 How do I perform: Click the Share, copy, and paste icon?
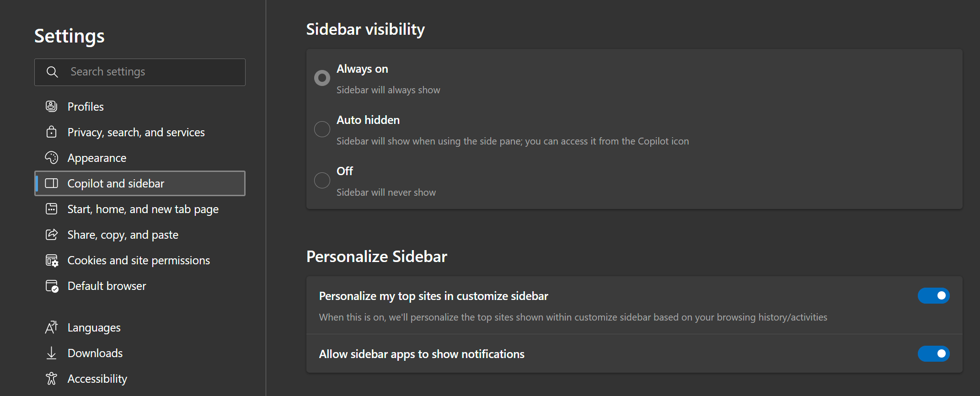[52, 235]
